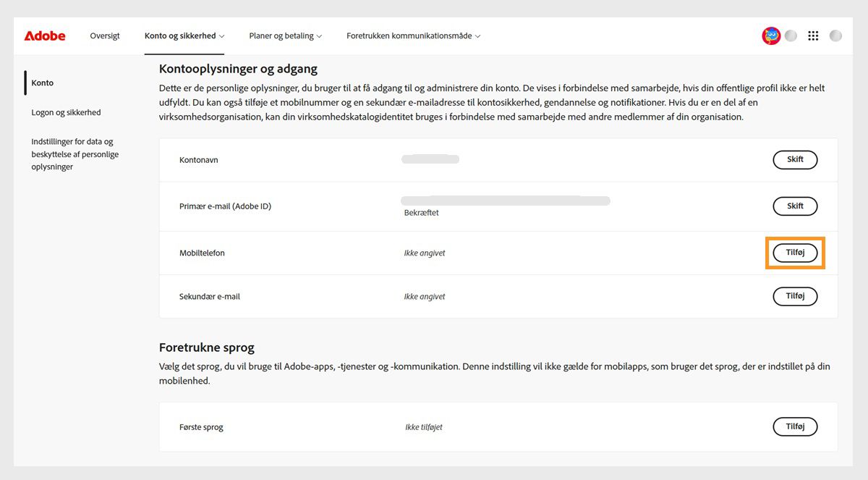Add a Sekundær e-mail with Tilføj
This screenshot has height=480, width=868.
(x=795, y=296)
